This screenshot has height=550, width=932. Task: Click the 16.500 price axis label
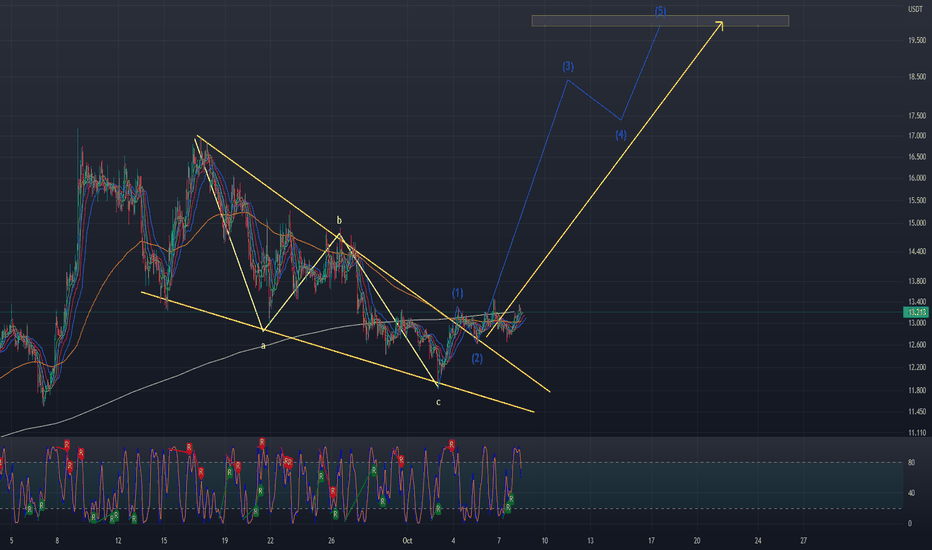[917, 157]
